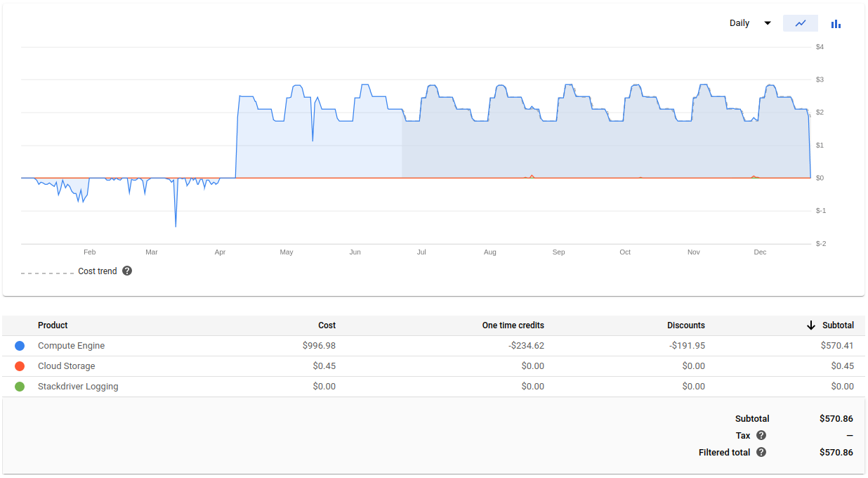This screenshot has height=478, width=868.
Task: Click the Cost trend dashed legend line
Action: [x=47, y=272]
